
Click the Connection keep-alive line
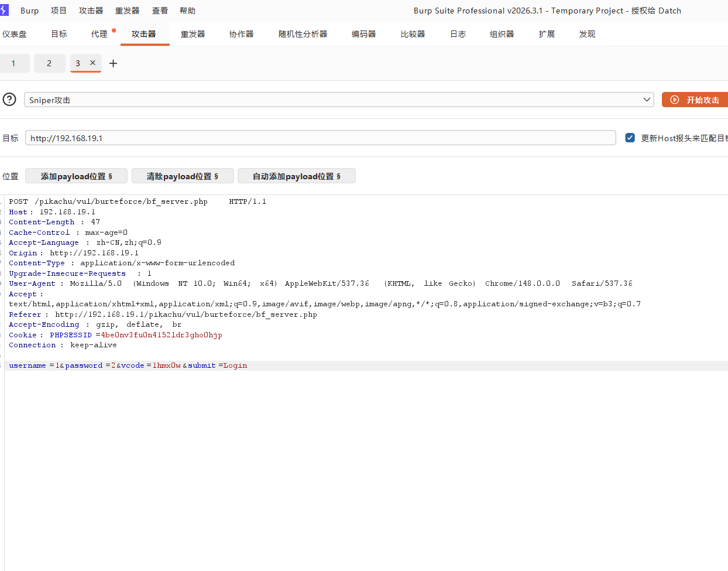63,345
